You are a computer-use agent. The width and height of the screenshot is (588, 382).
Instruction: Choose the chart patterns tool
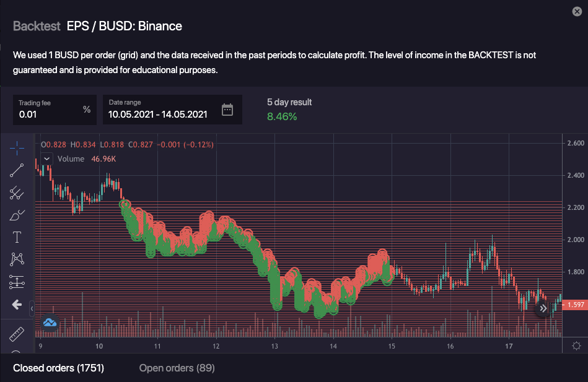point(17,259)
